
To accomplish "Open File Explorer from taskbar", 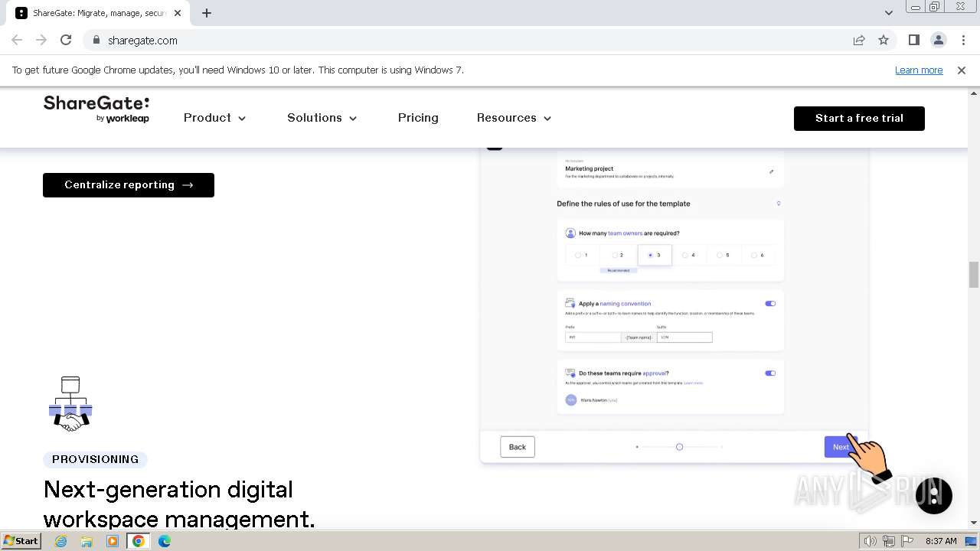I will pos(87,541).
